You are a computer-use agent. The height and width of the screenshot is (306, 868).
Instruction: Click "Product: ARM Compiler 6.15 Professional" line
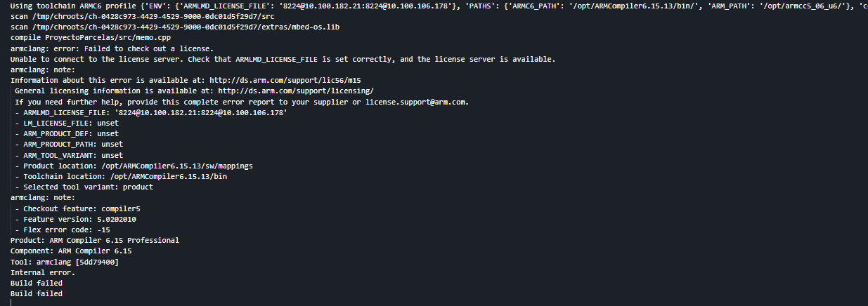coord(95,240)
